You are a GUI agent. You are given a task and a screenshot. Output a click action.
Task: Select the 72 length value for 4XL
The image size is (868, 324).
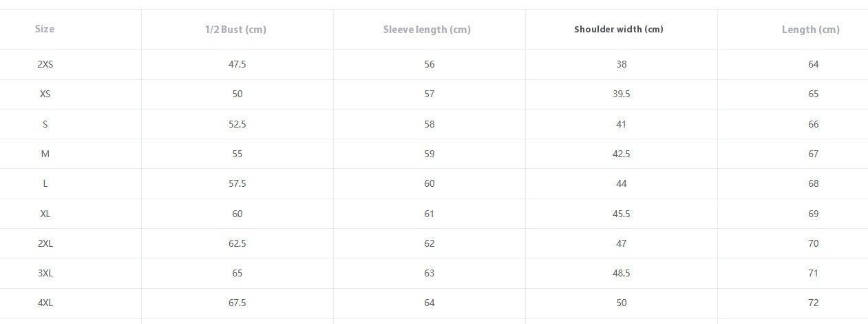click(x=813, y=303)
